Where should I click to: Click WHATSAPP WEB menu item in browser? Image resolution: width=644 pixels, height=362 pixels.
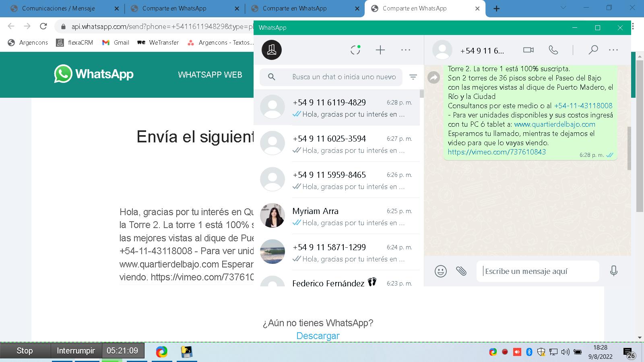click(x=210, y=74)
